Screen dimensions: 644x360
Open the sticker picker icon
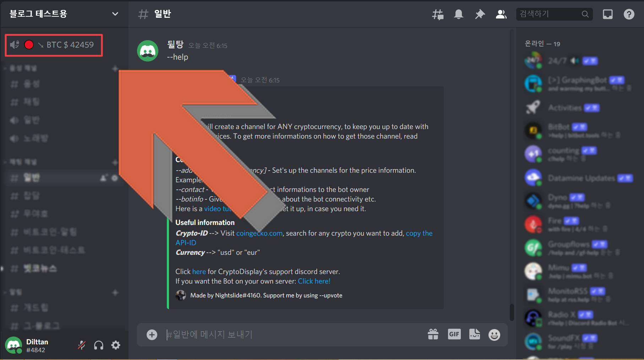tap(475, 334)
